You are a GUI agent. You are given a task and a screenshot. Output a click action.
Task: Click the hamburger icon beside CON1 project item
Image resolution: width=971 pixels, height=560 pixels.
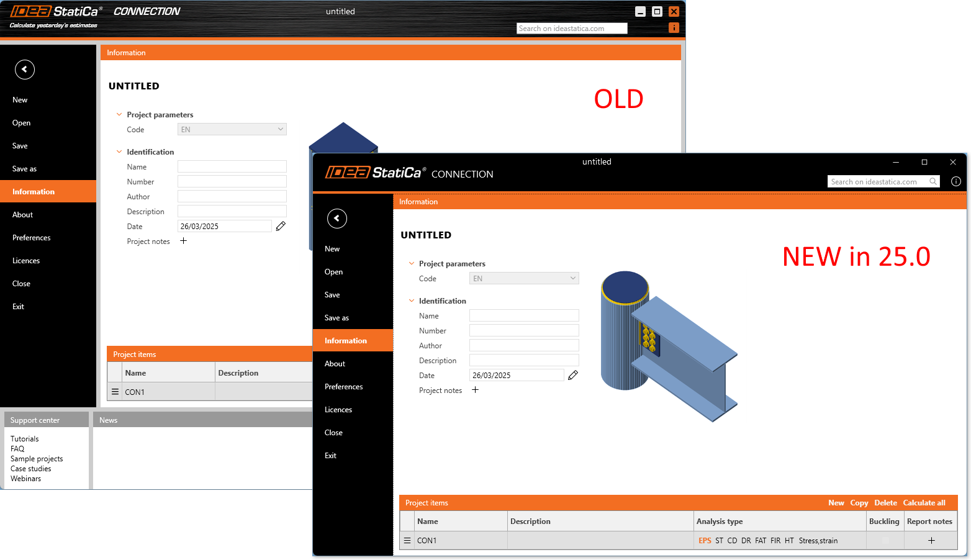pyautogui.click(x=407, y=540)
